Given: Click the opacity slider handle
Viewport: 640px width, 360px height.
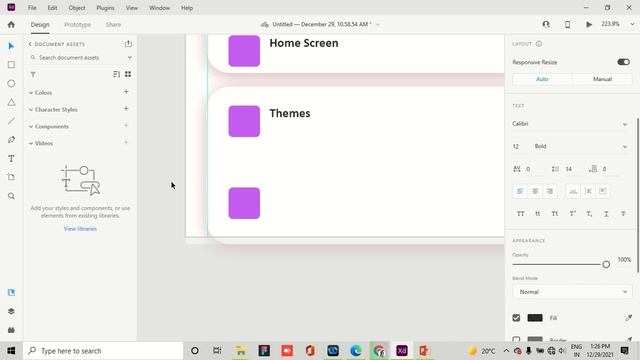Looking at the screenshot, I should 606,264.
